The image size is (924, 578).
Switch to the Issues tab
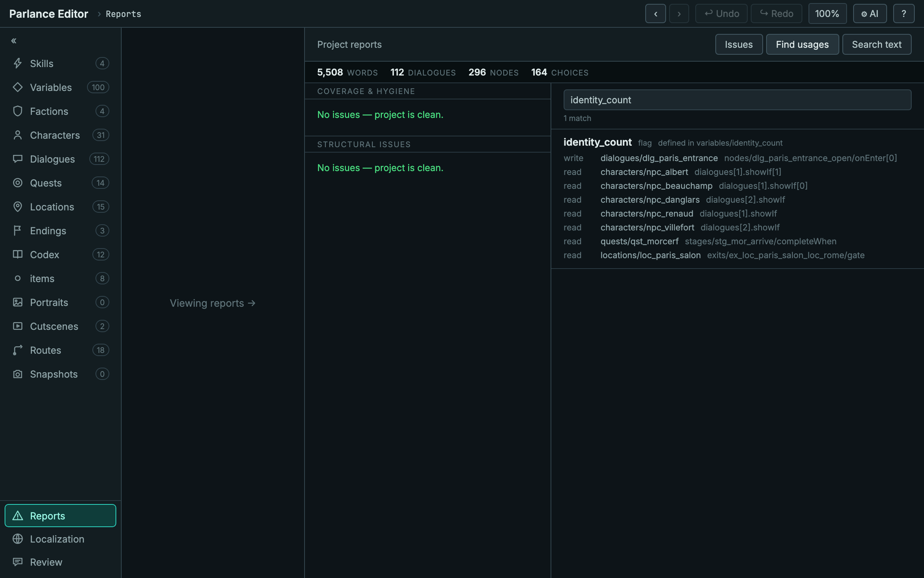(x=739, y=44)
